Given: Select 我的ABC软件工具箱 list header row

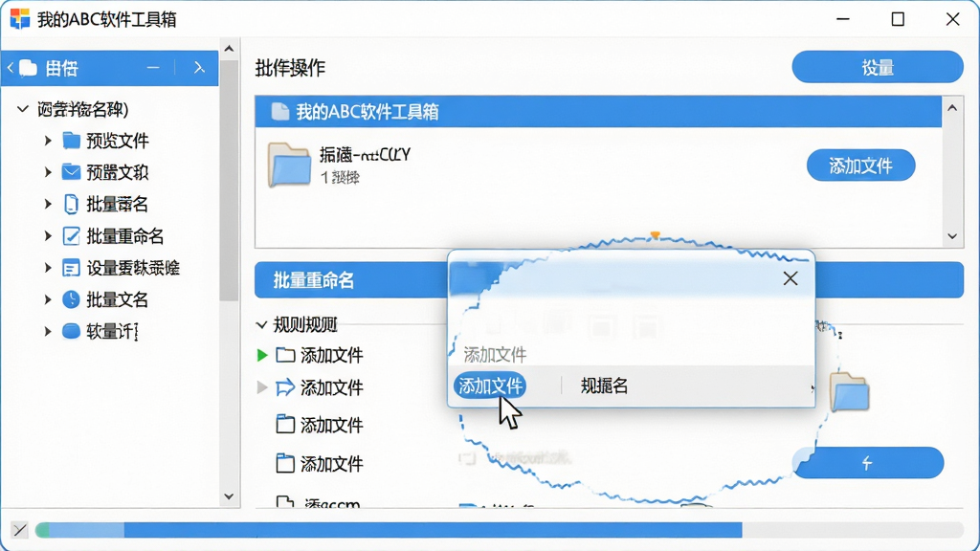Looking at the screenshot, I should [x=598, y=112].
